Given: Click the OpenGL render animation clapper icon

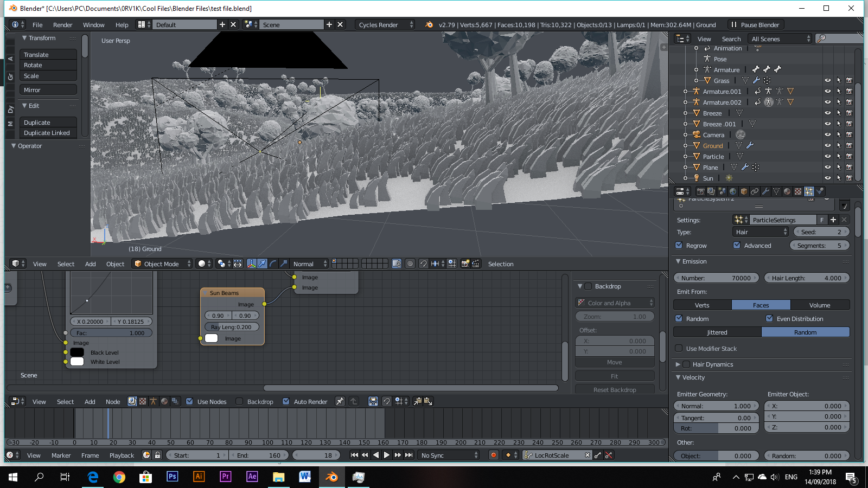Looking at the screenshot, I should pyautogui.click(x=476, y=264).
